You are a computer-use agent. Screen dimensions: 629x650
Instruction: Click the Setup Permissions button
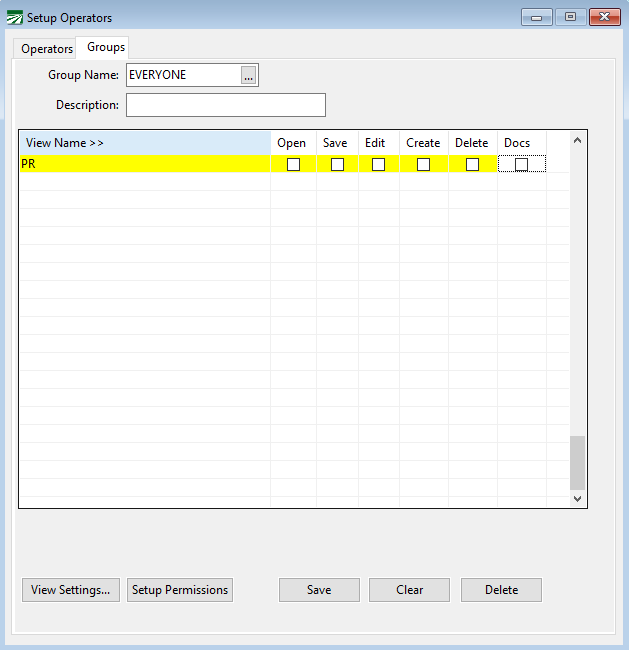tap(180, 590)
